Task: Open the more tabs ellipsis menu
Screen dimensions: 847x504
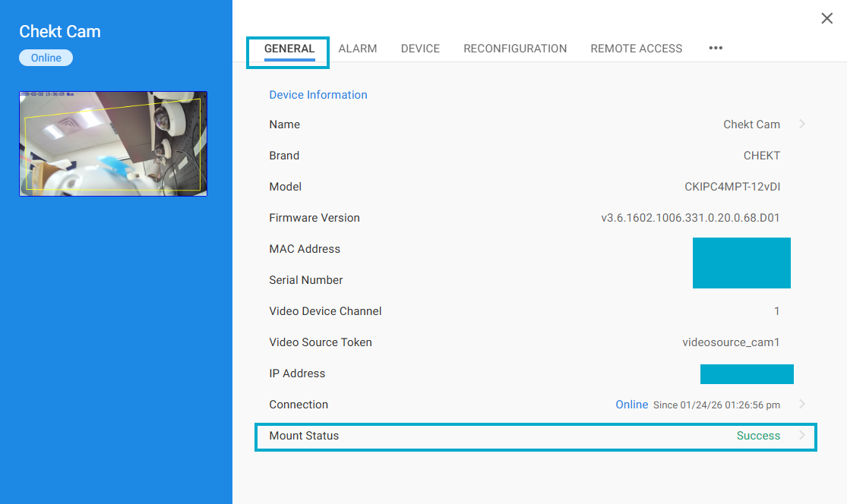Action: (715, 48)
